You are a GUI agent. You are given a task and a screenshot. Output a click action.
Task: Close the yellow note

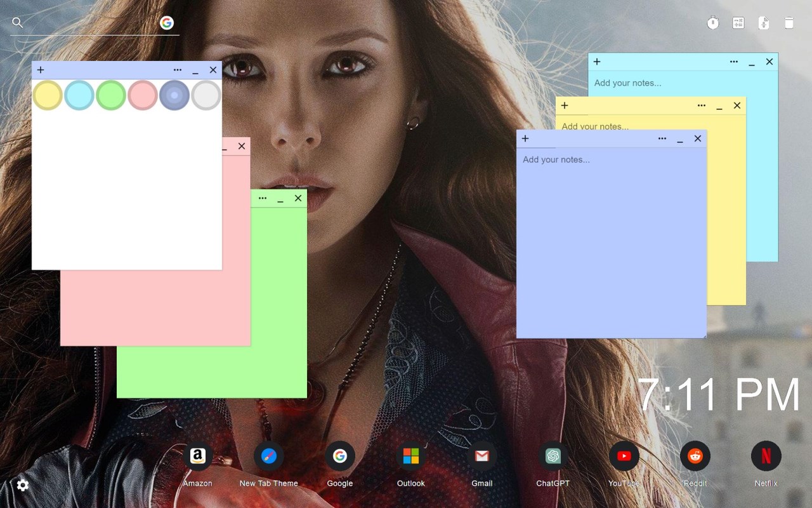[737, 105]
